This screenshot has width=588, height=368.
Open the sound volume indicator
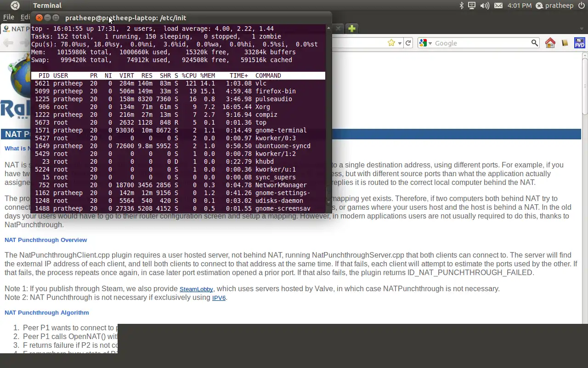(485, 6)
